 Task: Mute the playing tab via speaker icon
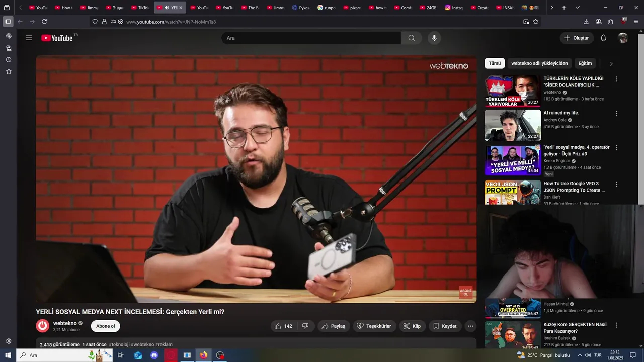(167, 8)
